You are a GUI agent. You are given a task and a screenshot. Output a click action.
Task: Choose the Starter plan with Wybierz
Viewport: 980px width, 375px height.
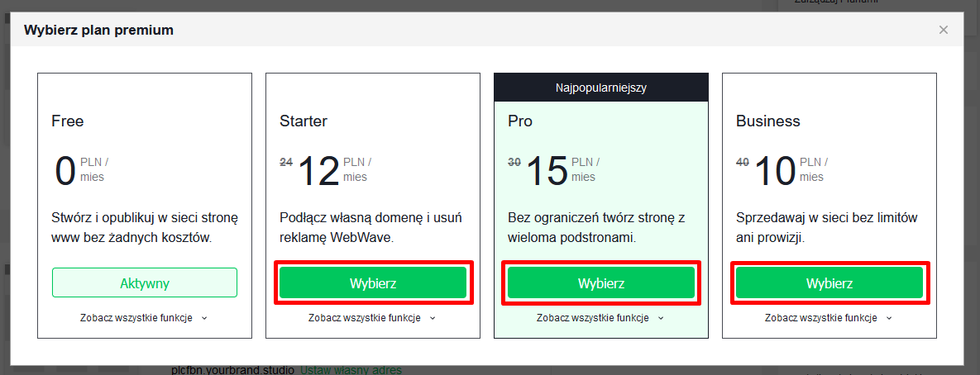[x=373, y=282]
